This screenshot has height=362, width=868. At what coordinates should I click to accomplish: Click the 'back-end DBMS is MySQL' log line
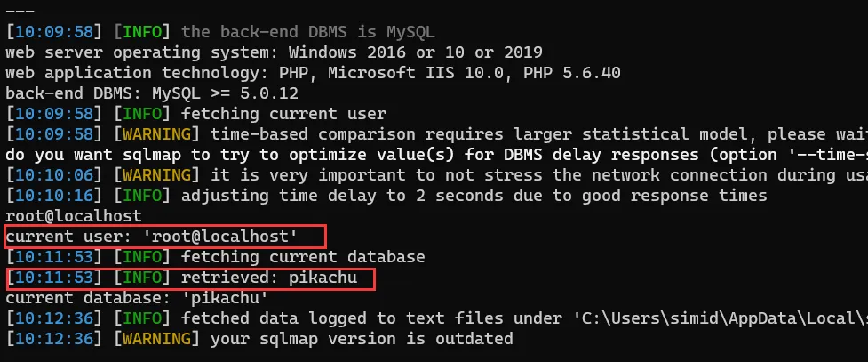[307, 32]
